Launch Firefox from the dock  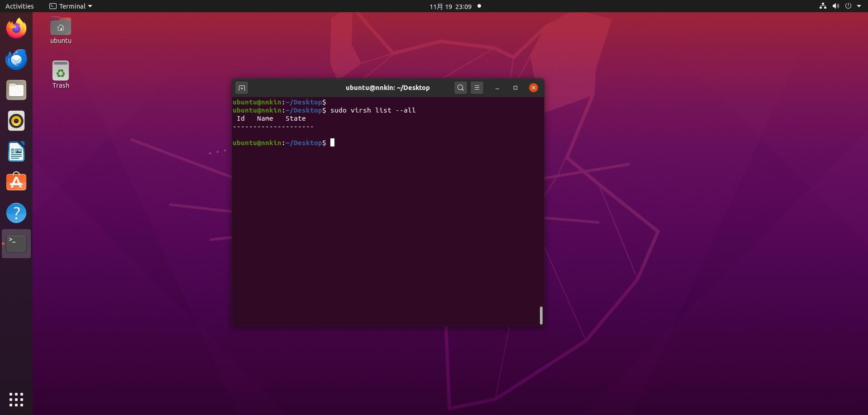[16, 29]
